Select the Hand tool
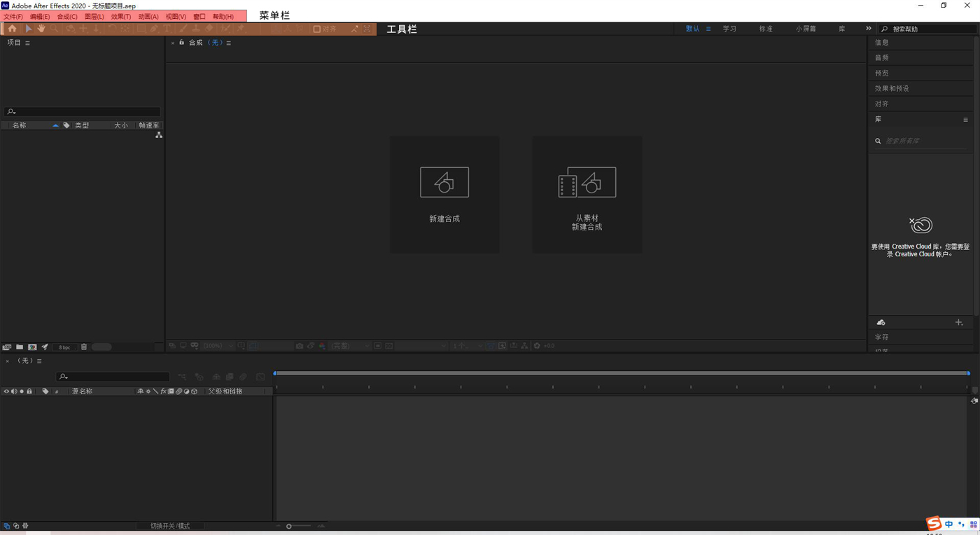Image resolution: width=980 pixels, height=535 pixels. coord(41,29)
